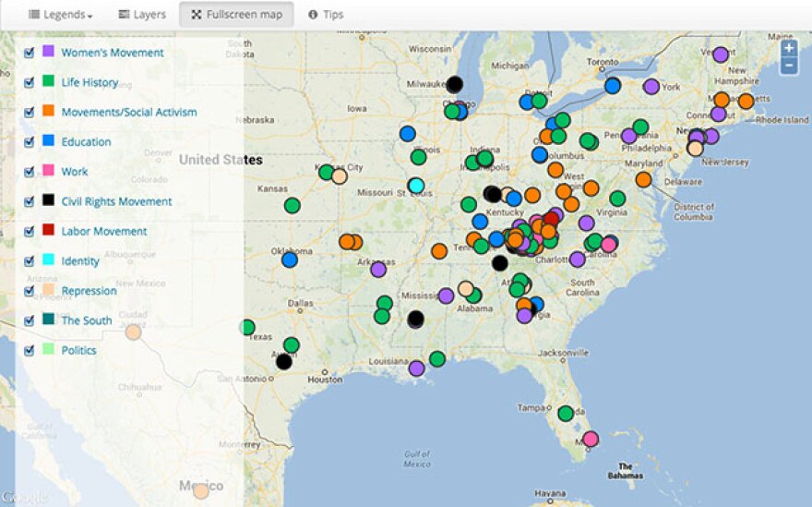Screen dimensions: 812x507
Task: Click the green Life History swatch
Action: [48, 80]
